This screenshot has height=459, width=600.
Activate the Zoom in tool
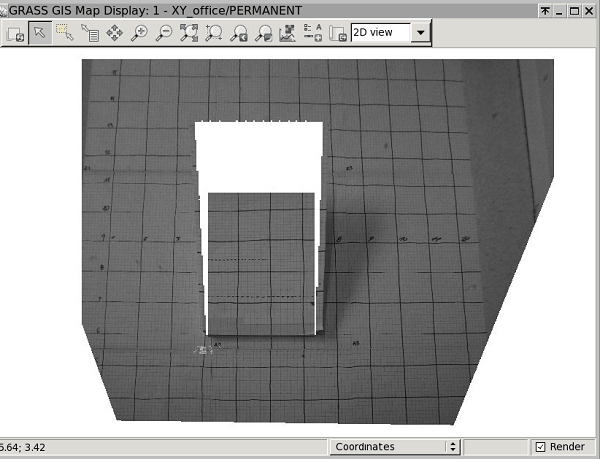140,33
